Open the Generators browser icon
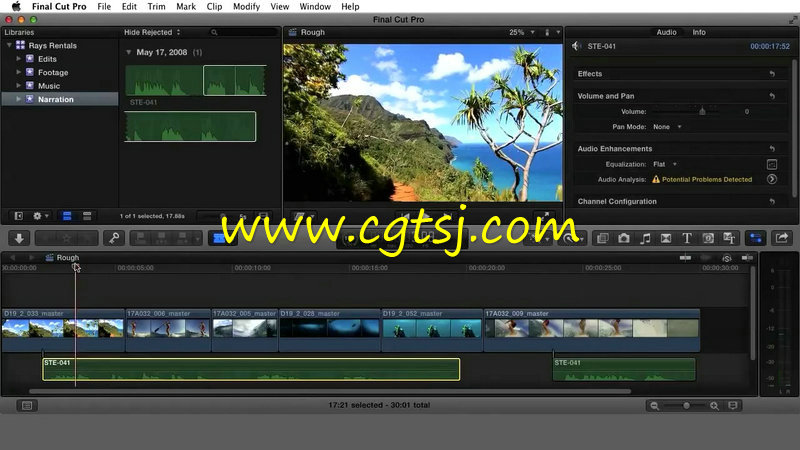Viewport: 800px width, 450px height. coord(708,238)
